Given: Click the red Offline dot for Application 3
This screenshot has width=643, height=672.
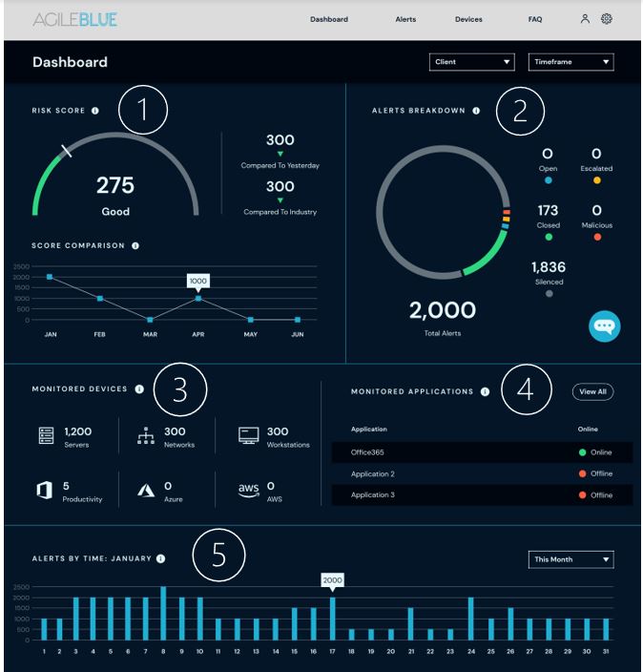Looking at the screenshot, I should point(582,495).
